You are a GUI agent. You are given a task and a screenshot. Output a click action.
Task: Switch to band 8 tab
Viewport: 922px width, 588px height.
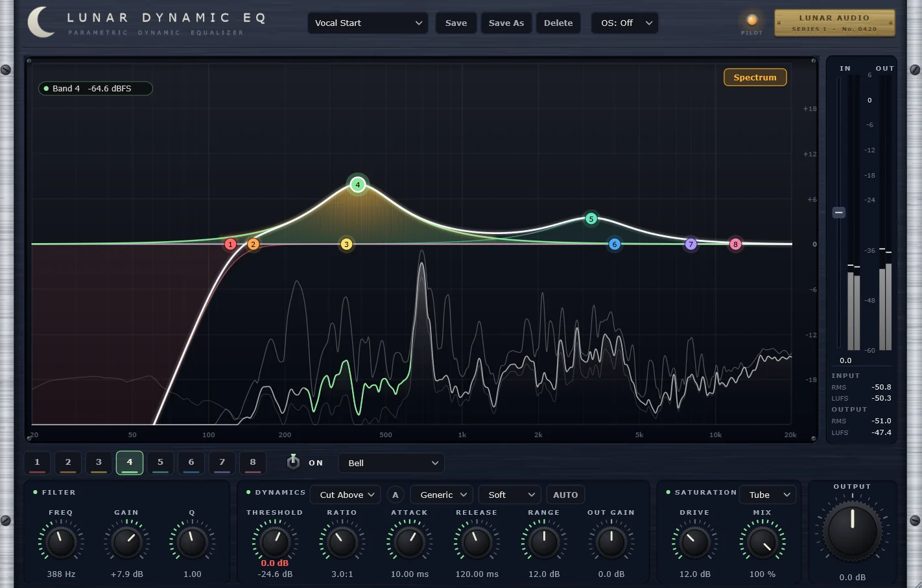[253, 463]
